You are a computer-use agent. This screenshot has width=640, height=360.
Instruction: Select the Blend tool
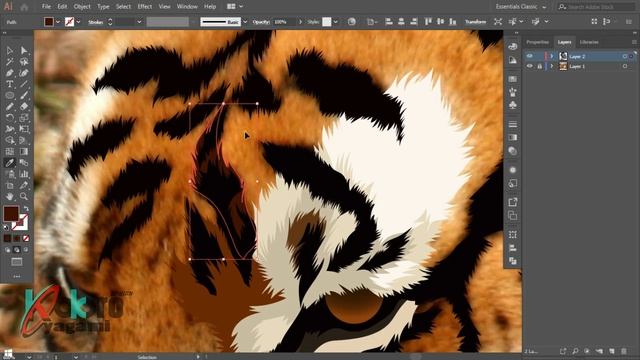(24, 163)
